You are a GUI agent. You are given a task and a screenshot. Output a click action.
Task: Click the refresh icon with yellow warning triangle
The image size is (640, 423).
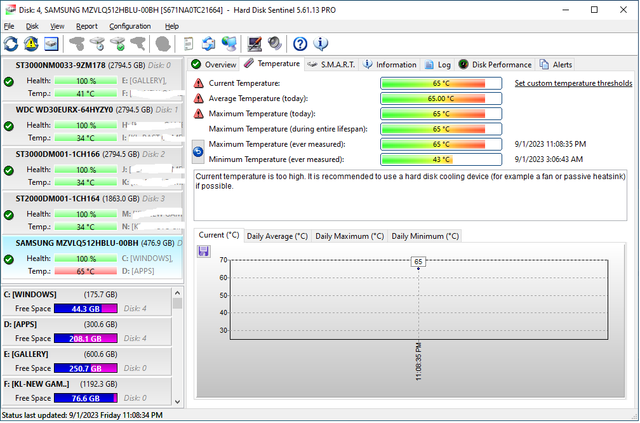(x=31, y=44)
